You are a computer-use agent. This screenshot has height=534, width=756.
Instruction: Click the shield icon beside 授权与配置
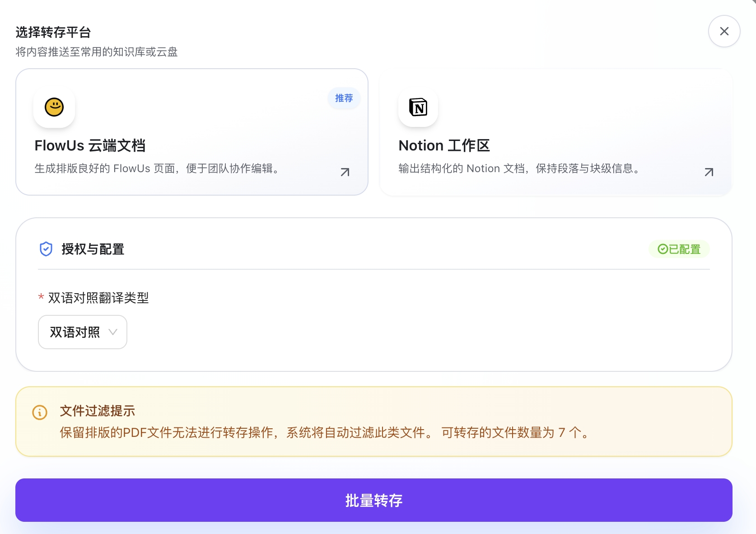(46, 248)
